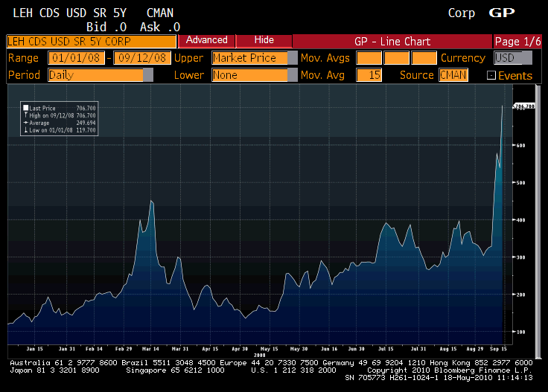
Task: Click the GP - Line Chart title bar
Action: pos(392,42)
